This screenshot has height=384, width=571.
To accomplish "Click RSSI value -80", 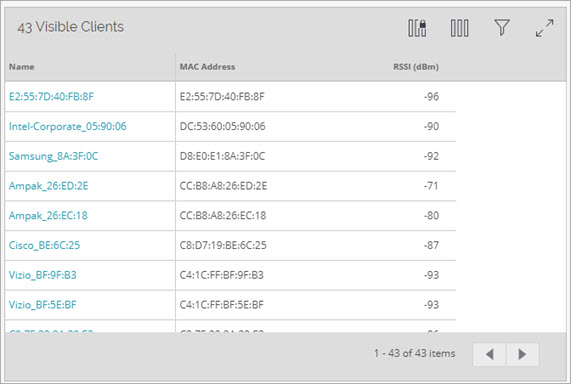I will [432, 216].
